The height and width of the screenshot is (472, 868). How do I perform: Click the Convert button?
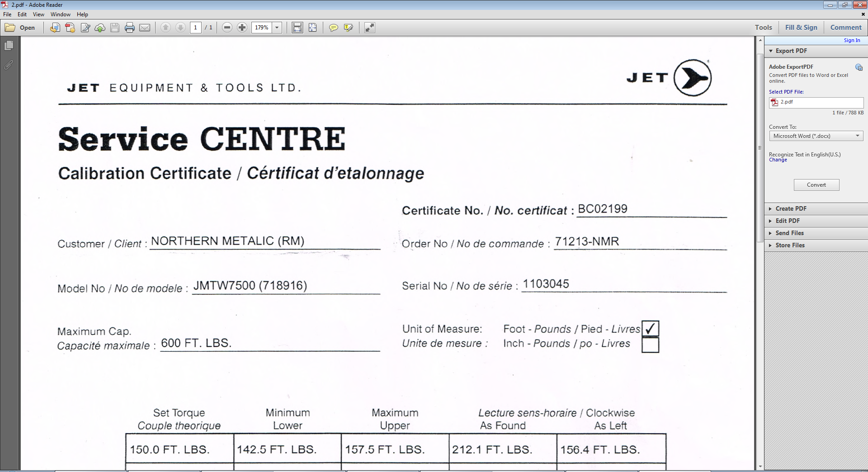click(x=816, y=185)
